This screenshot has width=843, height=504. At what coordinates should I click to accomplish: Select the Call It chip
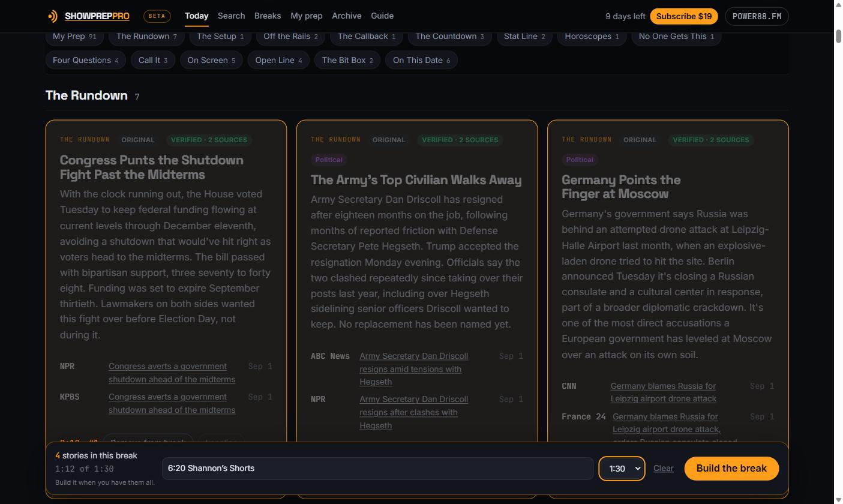click(x=153, y=60)
